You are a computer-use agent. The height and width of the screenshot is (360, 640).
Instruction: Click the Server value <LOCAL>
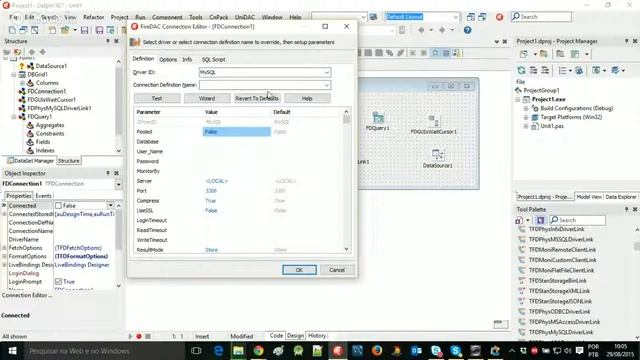[x=216, y=181]
